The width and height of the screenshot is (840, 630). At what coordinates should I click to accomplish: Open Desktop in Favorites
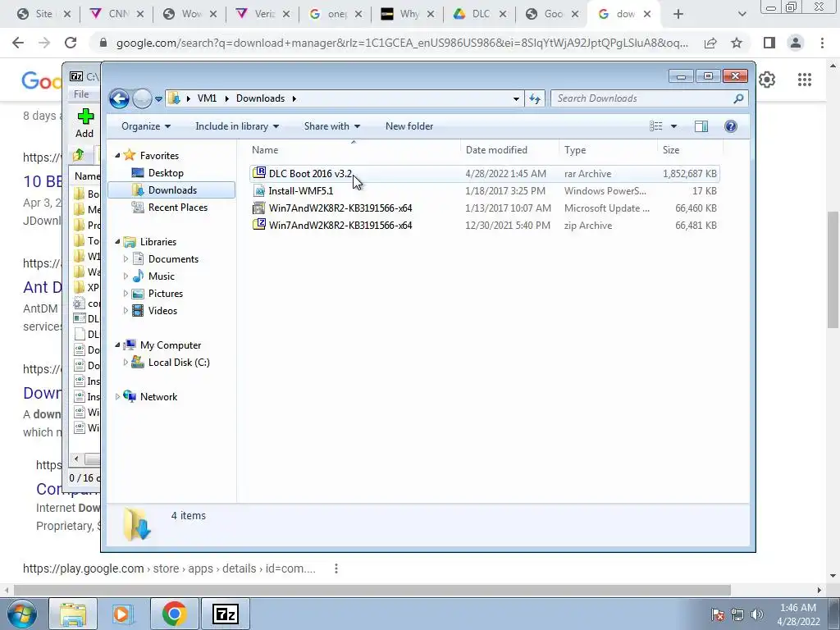(x=166, y=173)
